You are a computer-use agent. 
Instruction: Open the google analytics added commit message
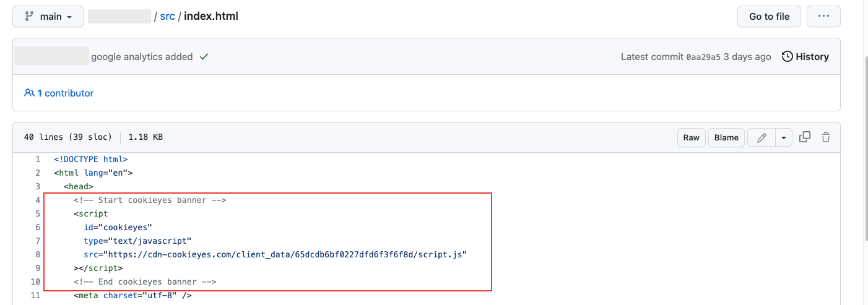142,56
